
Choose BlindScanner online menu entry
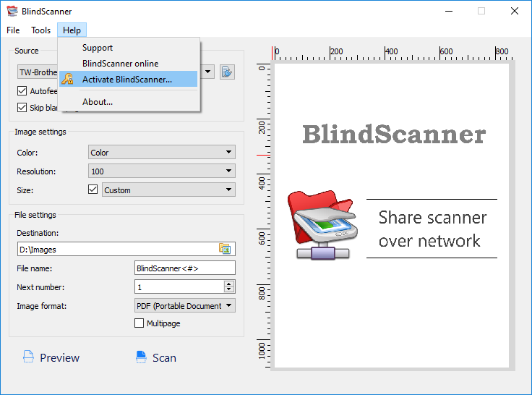click(128, 64)
